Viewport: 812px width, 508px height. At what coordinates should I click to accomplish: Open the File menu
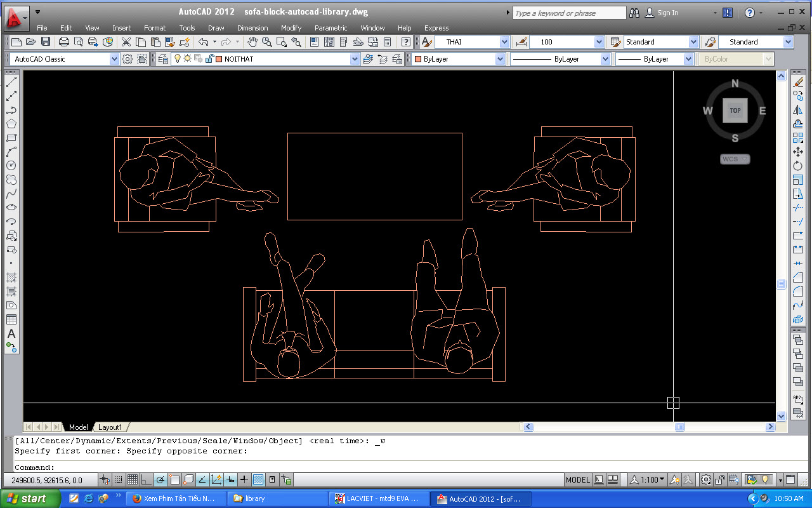click(x=42, y=28)
